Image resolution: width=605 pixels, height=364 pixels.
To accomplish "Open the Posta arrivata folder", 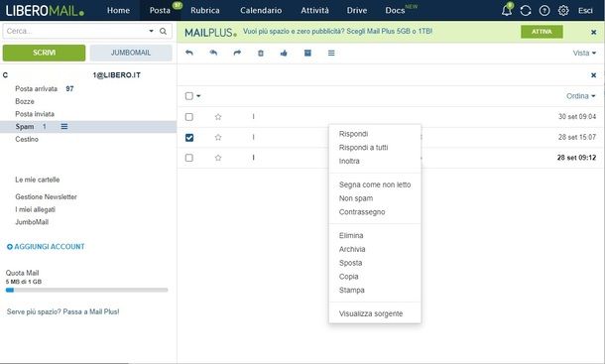I will point(37,89).
